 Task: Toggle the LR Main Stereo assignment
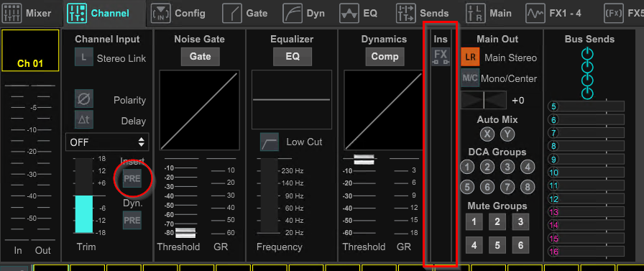pyautogui.click(x=470, y=58)
